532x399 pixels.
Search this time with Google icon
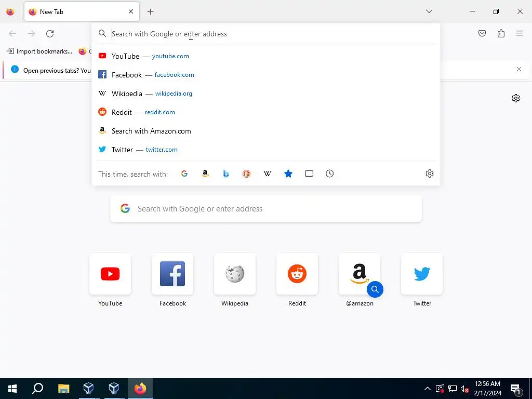pyautogui.click(x=184, y=174)
